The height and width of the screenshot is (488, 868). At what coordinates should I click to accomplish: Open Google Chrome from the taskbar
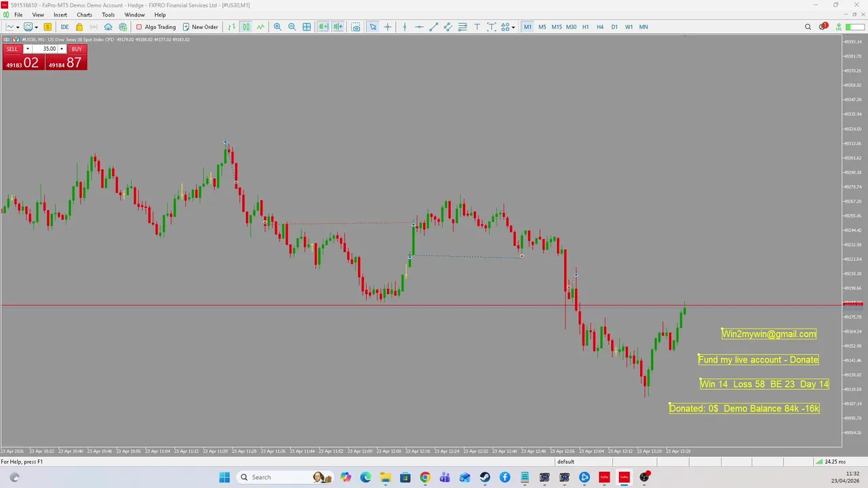click(425, 477)
